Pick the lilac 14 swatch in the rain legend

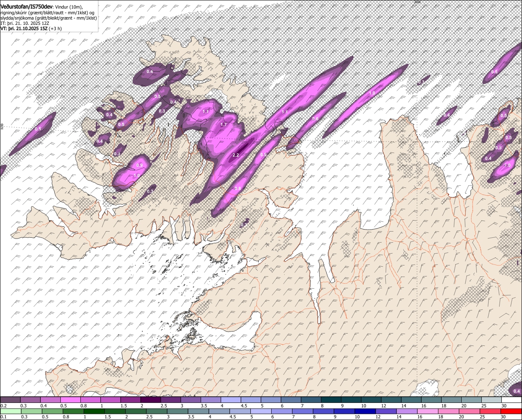click(407, 411)
